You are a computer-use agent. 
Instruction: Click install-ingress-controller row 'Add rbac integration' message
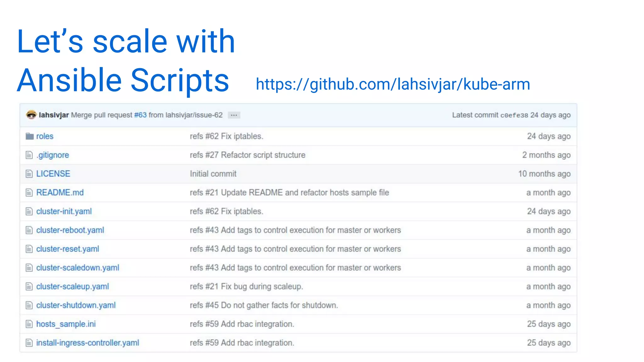tap(242, 343)
